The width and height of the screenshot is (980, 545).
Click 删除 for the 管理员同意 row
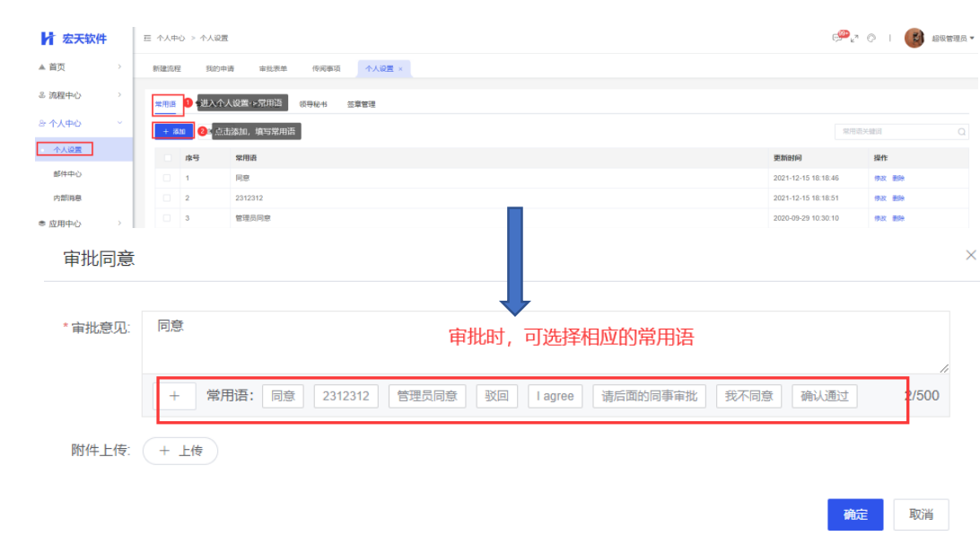(x=898, y=218)
